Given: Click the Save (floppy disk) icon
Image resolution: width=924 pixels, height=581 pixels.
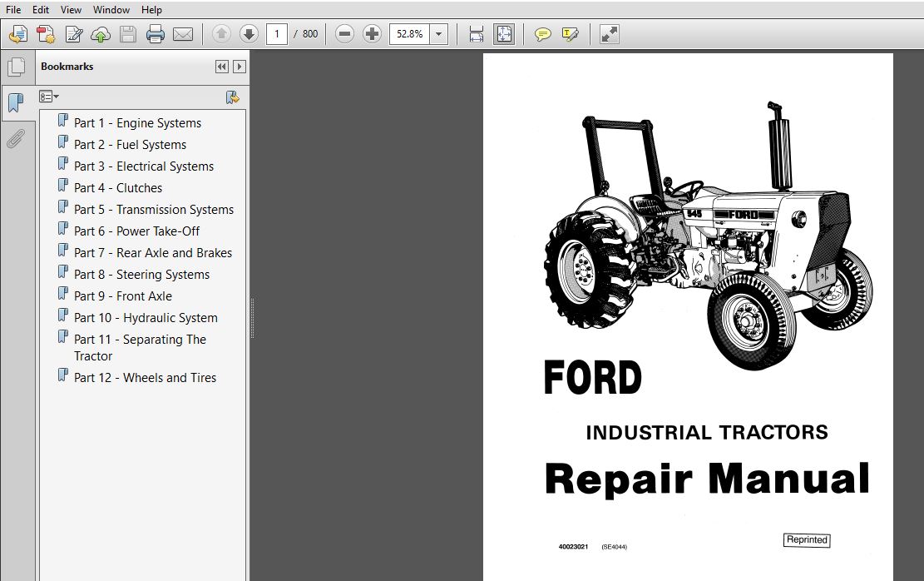Looking at the screenshot, I should pos(128,34).
